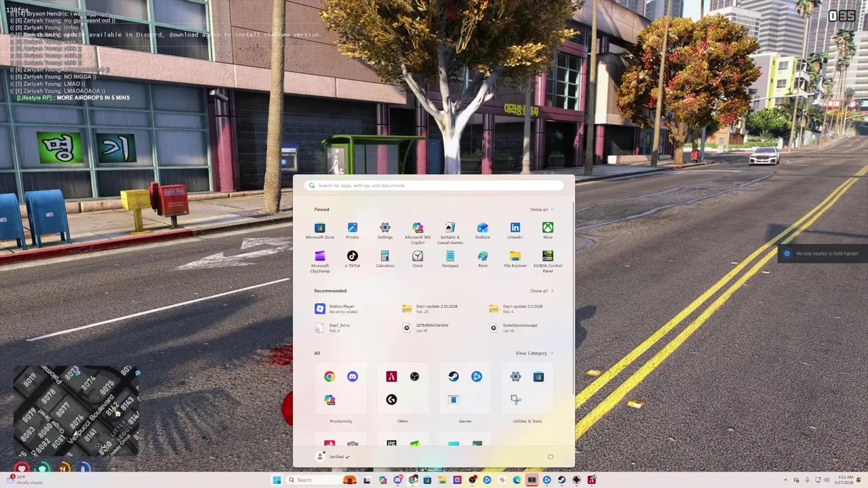Viewport: 868px width, 488px height.
Task: Click the GTA minimap in the game
Action: click(x=76, y=411)
